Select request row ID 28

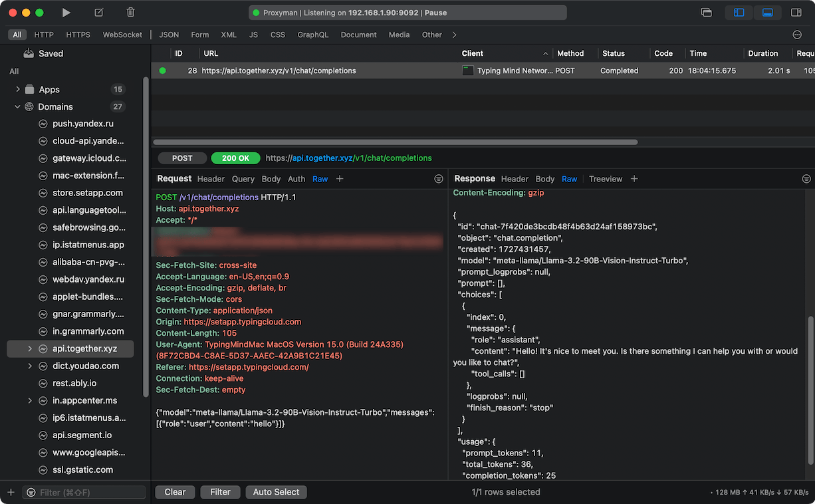click(x=483, y=70)
